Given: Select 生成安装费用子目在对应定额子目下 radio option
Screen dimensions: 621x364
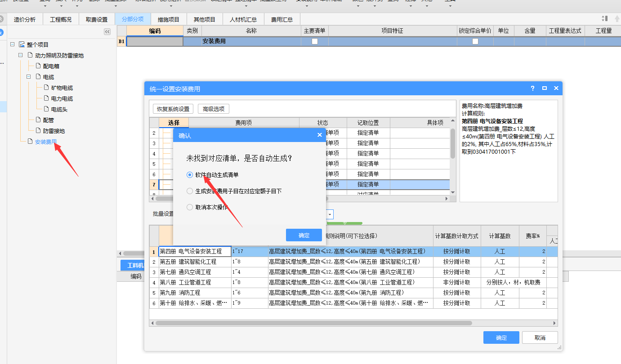Looking at the screenshot, I should (x=190, y=191).
